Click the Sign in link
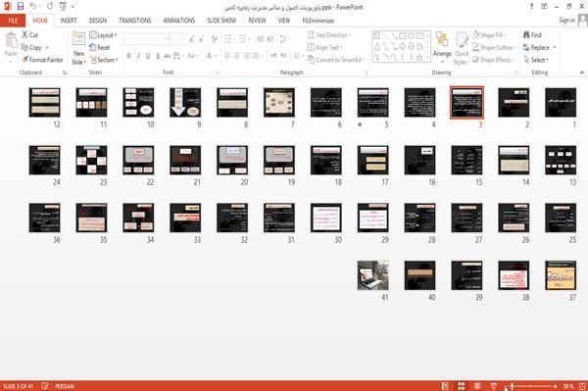This screenshot has height=391, width=588. point(566,21)
